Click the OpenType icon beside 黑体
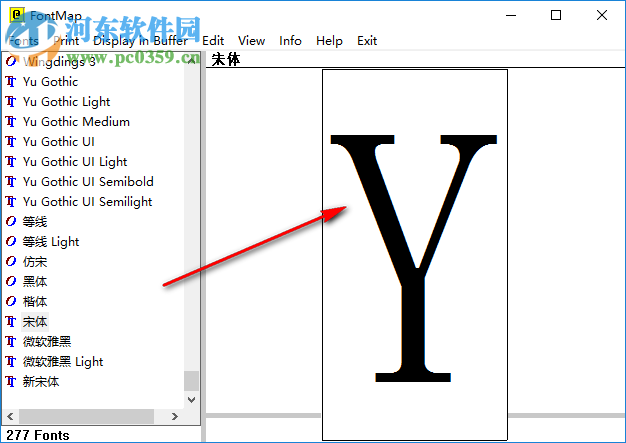 pos(11,281)
